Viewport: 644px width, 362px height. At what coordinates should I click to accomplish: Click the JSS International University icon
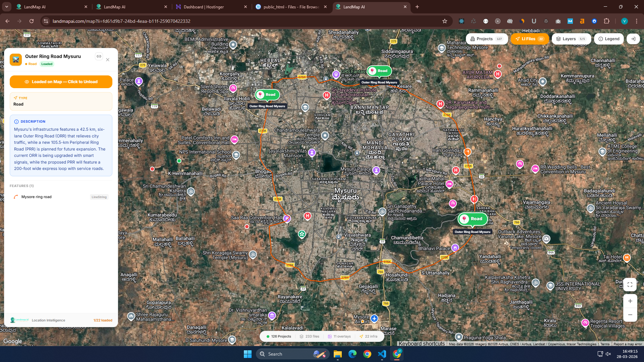550,286
